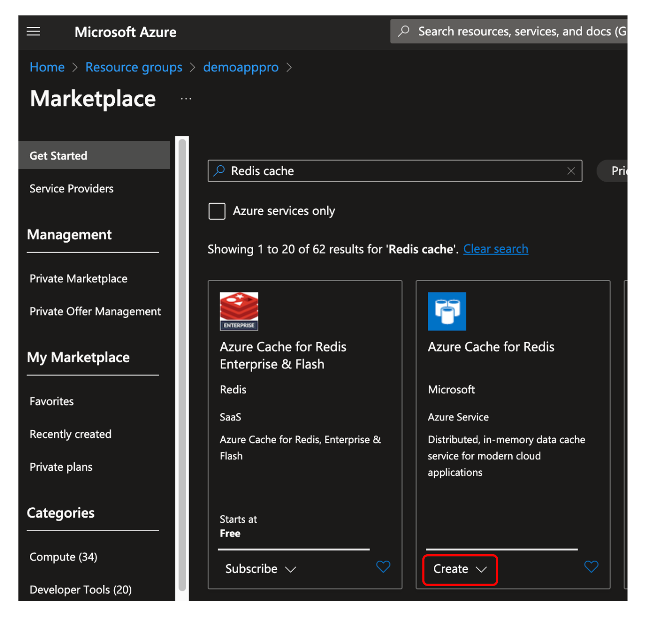672x638 pixels.
Task: Open Favorites in My Marketplace
Action: 51,401
